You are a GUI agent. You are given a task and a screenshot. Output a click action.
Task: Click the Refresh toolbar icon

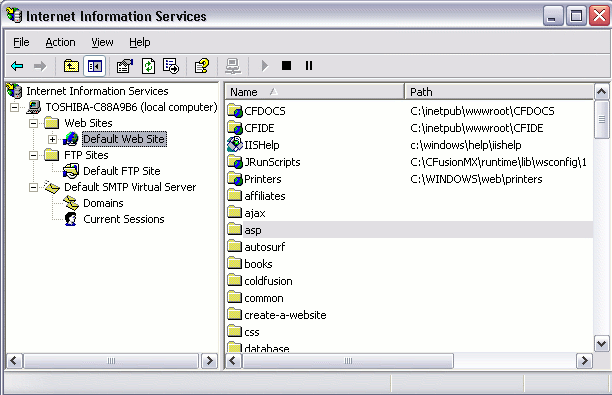(148, 66)
